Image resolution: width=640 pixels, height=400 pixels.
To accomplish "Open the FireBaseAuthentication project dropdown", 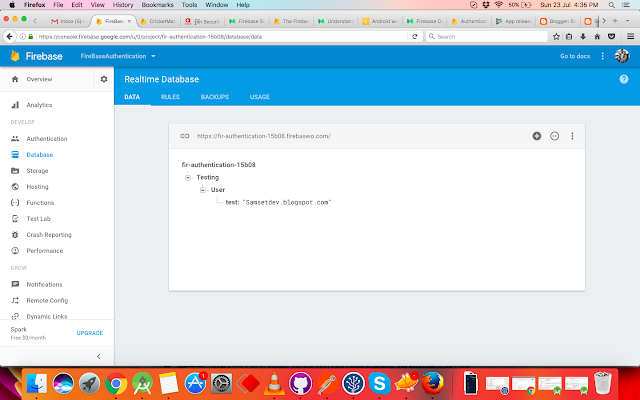I will pos(118,56).
